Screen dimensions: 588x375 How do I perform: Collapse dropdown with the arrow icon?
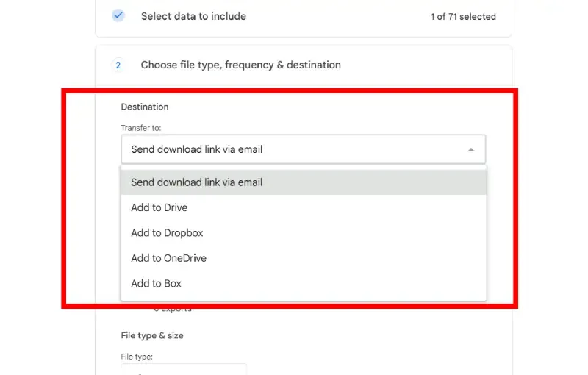pyautogui.click(x=471, y=149)
